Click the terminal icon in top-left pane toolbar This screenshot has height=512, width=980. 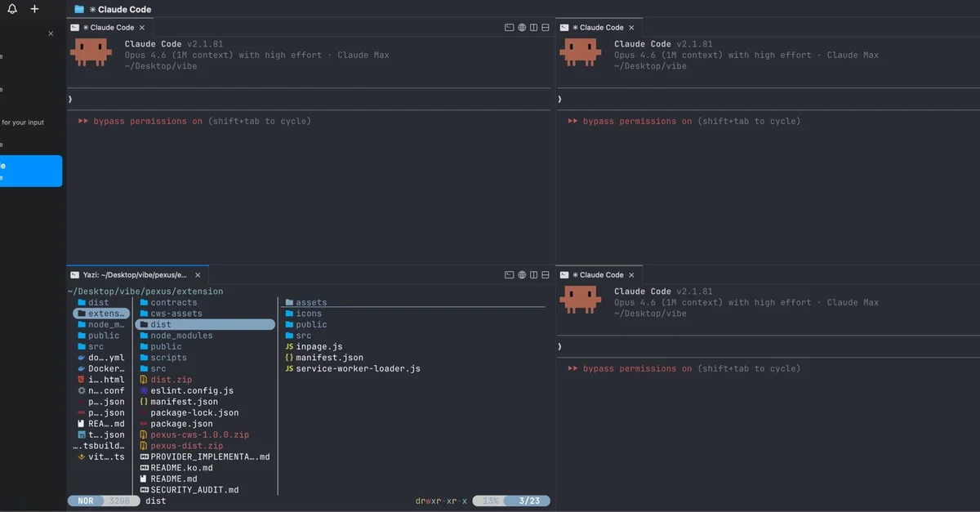509,28
